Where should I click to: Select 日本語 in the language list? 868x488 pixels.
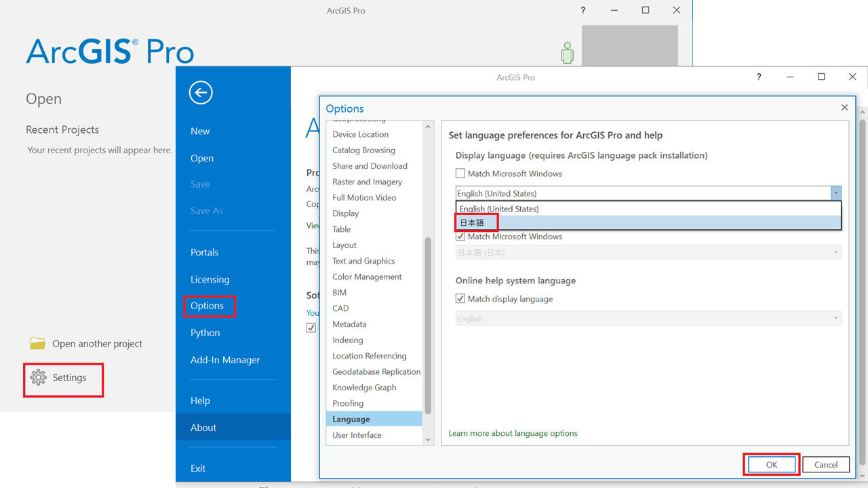click(x=649, y=222)
